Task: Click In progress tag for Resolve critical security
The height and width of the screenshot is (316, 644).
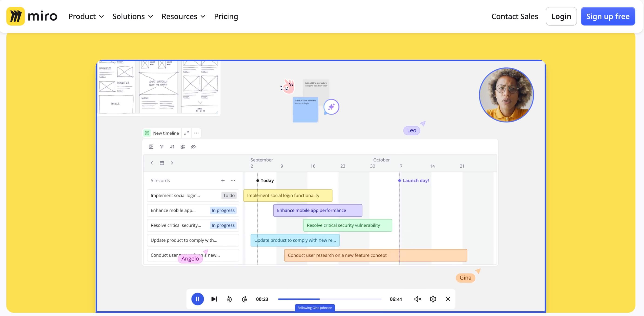Action: point(223,225)
